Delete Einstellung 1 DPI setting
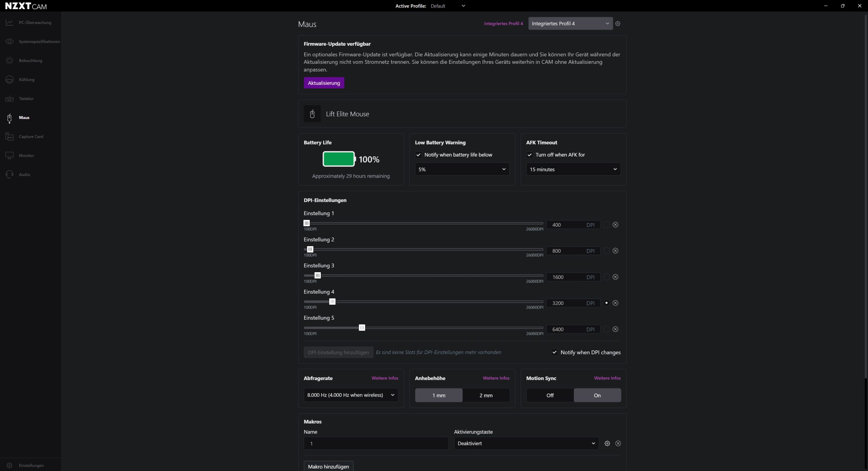The width and height of the screenshot is (868, 471). click(x=615, y=225)
